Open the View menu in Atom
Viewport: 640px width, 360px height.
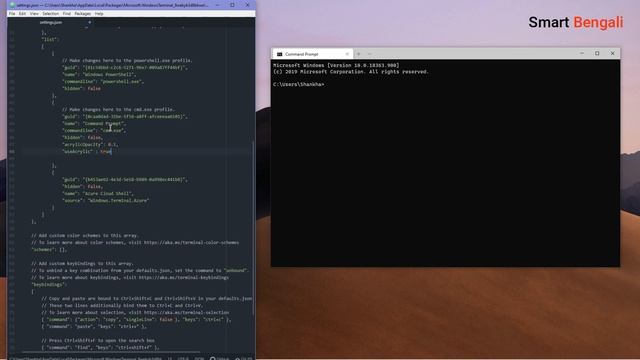point(34,13)
